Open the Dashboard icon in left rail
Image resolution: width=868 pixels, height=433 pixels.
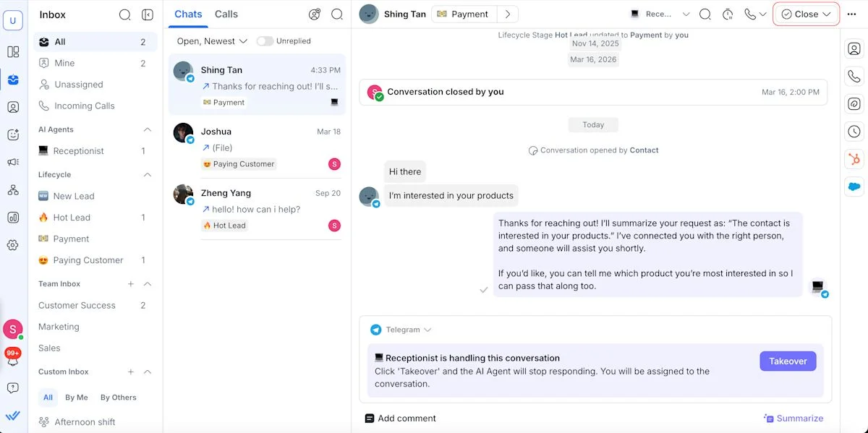13,52
